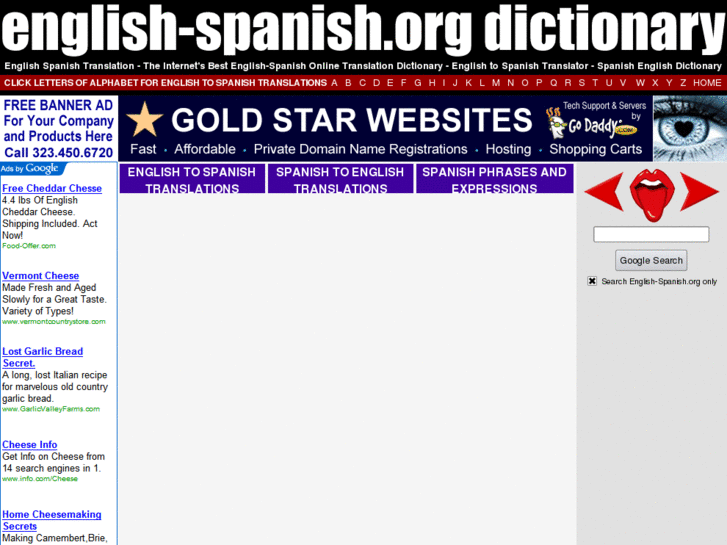Select letter Z in alphabet bar
This screenshot has height=545, width=727.
tap(683, 83)
